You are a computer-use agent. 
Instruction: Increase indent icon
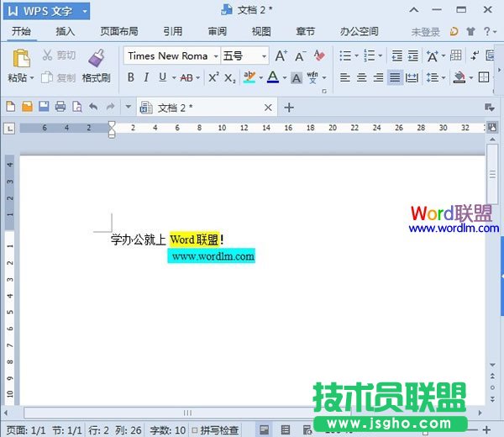coord(413,56)
